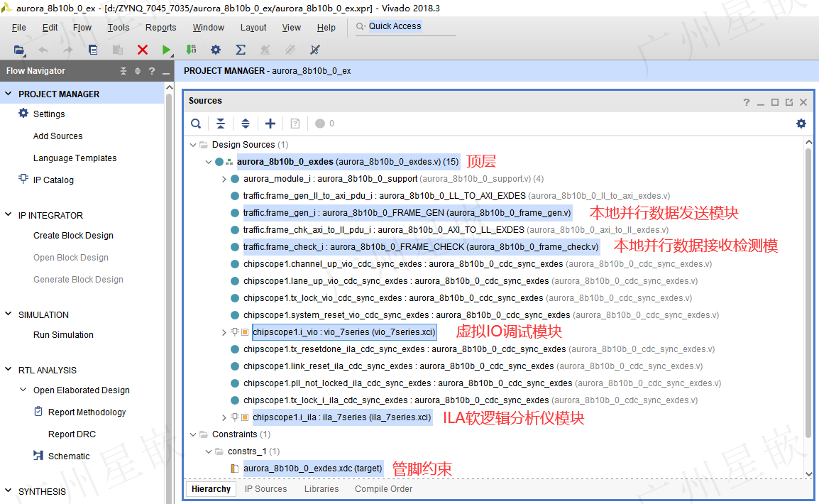
Task: Collapse all in Sources panel toolbar
Action: (221, 124)
